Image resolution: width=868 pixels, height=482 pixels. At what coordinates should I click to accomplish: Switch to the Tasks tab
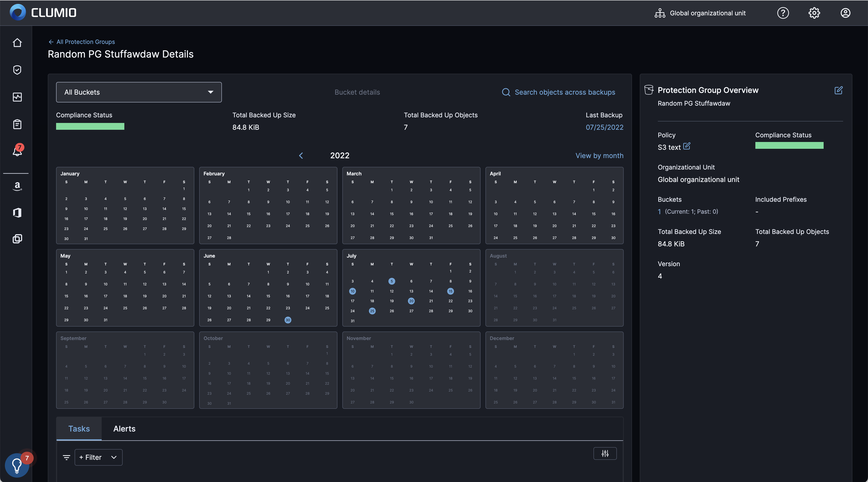pyautogui.click(x=79, y=429)
